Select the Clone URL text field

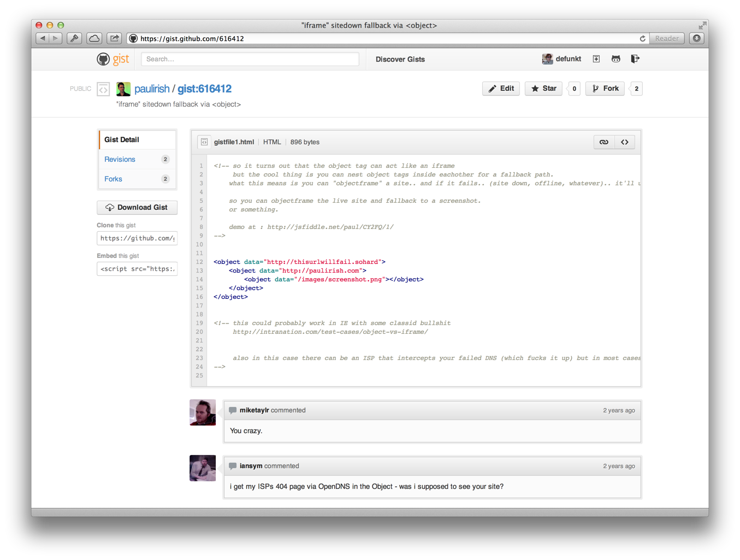click(137, 238)
